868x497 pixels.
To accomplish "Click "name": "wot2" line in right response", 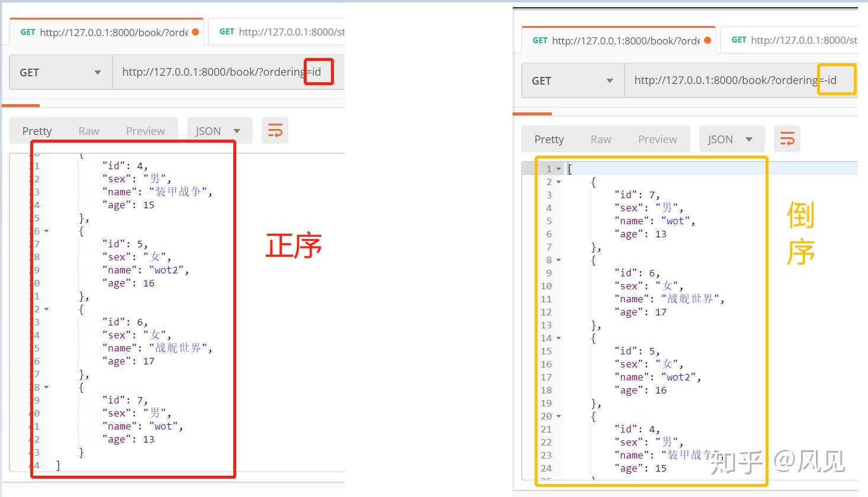I will [x=658, y=377].
